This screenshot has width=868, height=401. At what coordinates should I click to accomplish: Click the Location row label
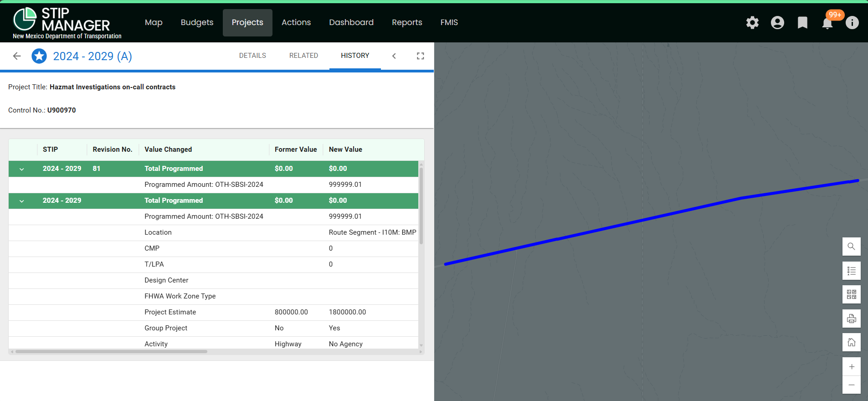158,232
